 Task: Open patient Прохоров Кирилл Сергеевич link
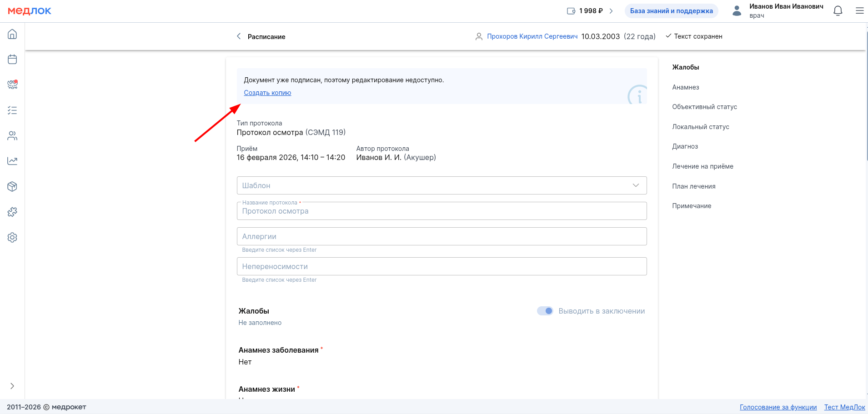(x=532, y=36)
